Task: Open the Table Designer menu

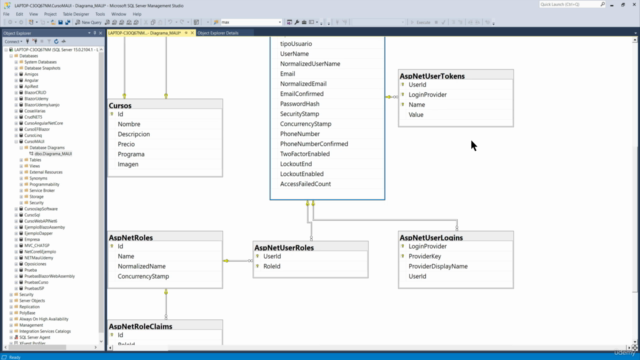Action: coord(76,14)
